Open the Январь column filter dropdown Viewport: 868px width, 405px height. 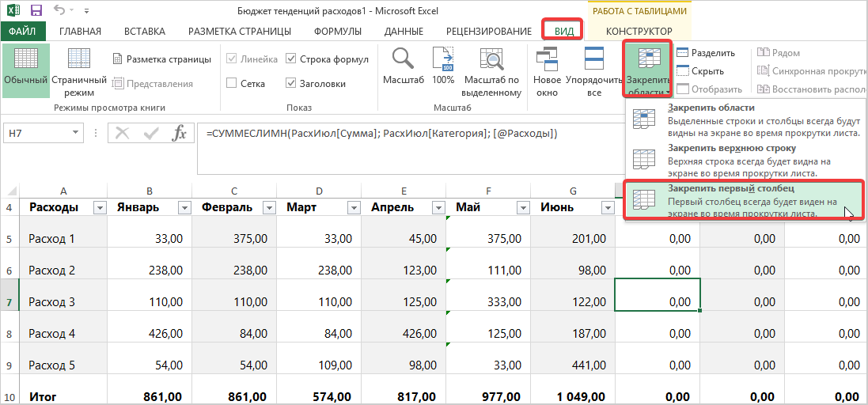click(x=185, y=208)
